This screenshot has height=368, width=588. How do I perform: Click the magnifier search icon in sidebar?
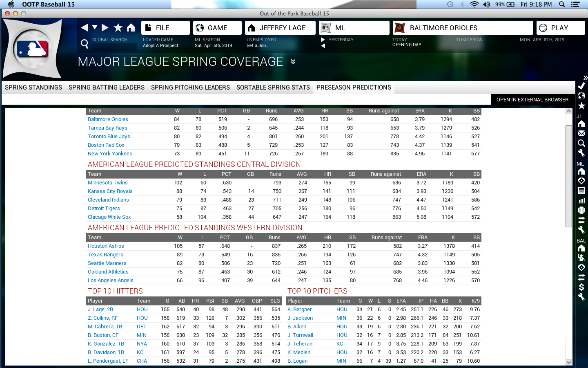pyautogui.click(x=581, y=143)
